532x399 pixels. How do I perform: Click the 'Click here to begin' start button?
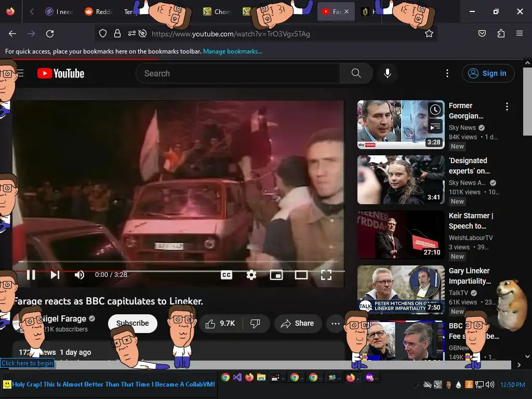(x=27, y=363)
